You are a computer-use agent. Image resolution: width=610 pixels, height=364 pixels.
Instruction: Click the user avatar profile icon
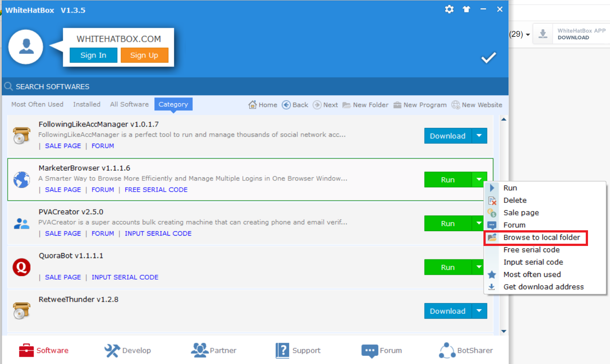point(26,47)
